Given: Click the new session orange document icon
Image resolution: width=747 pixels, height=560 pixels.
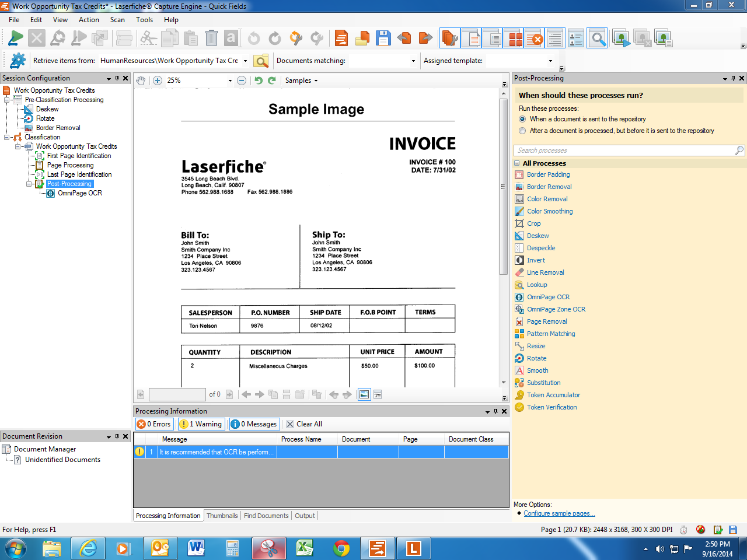Looking at the screenshot, I should click(341, 38).
